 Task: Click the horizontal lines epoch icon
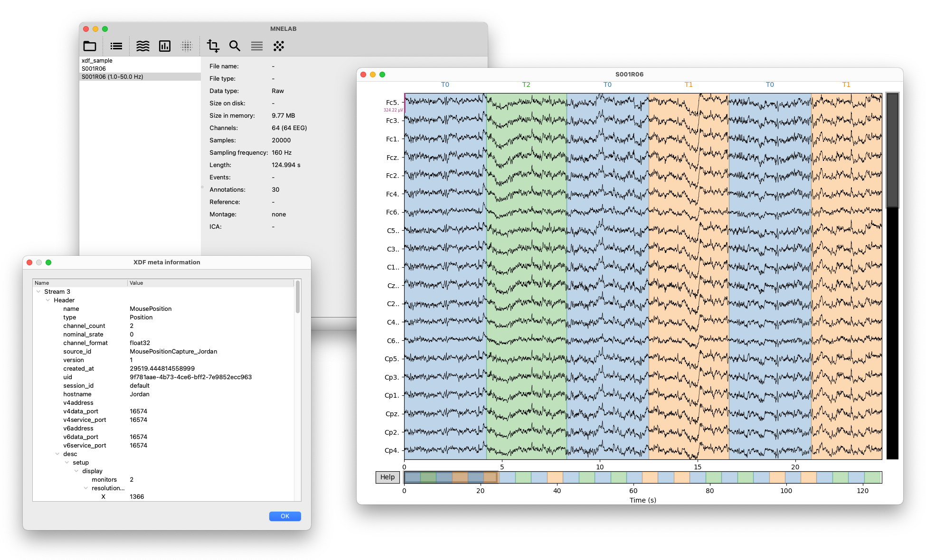[257, 46]
